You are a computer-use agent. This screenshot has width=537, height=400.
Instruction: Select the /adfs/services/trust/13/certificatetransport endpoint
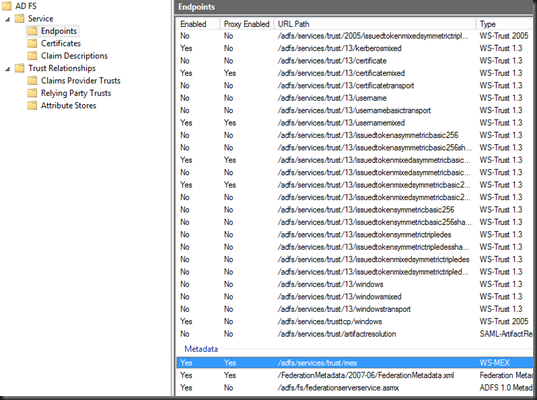pos(355,85)
